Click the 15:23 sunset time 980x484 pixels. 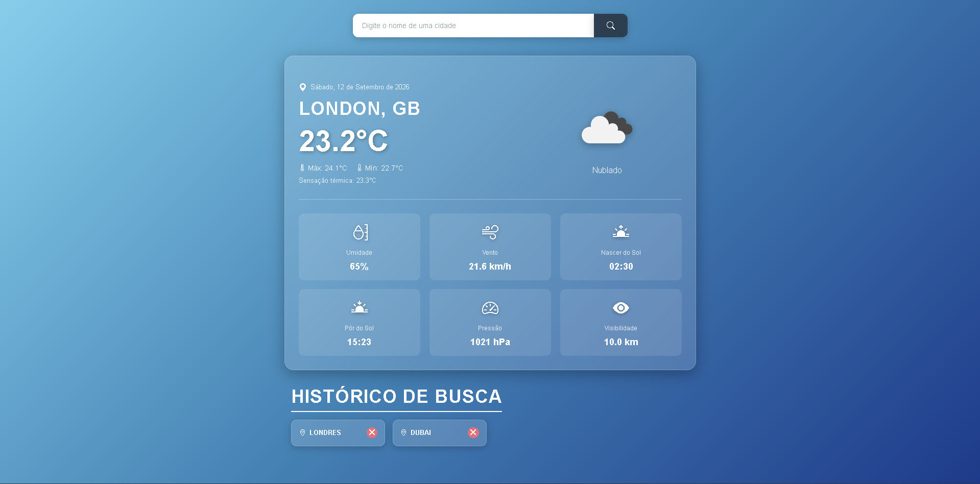359,342
